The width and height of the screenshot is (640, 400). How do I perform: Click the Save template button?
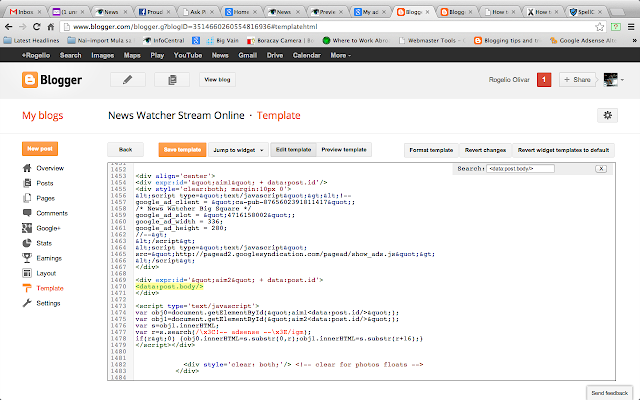[x=182, y=150]
